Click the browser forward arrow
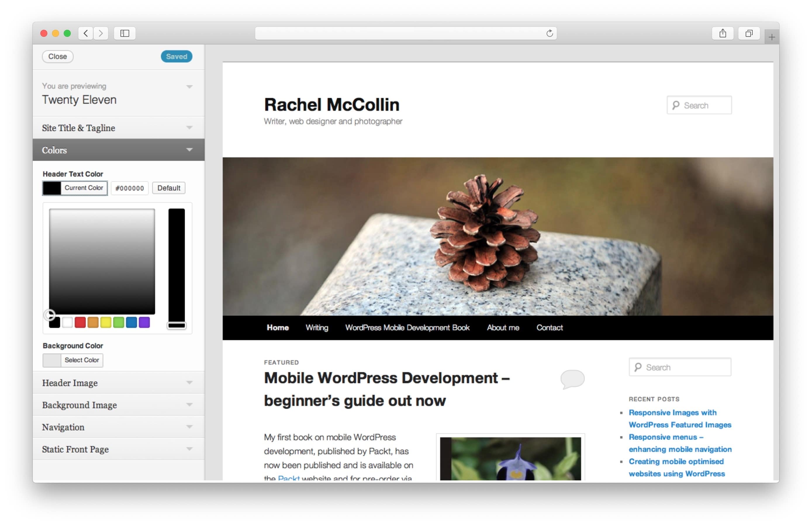 [101, 33]
